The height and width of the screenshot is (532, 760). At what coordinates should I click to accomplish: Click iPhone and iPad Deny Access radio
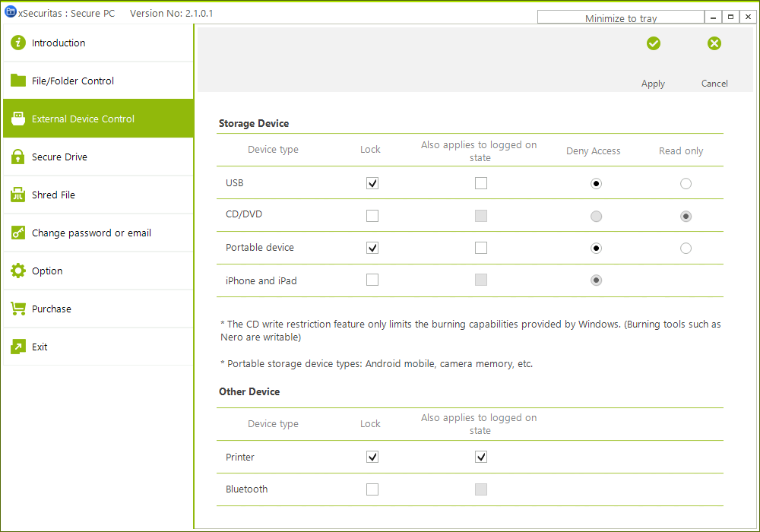click(596, 280)
